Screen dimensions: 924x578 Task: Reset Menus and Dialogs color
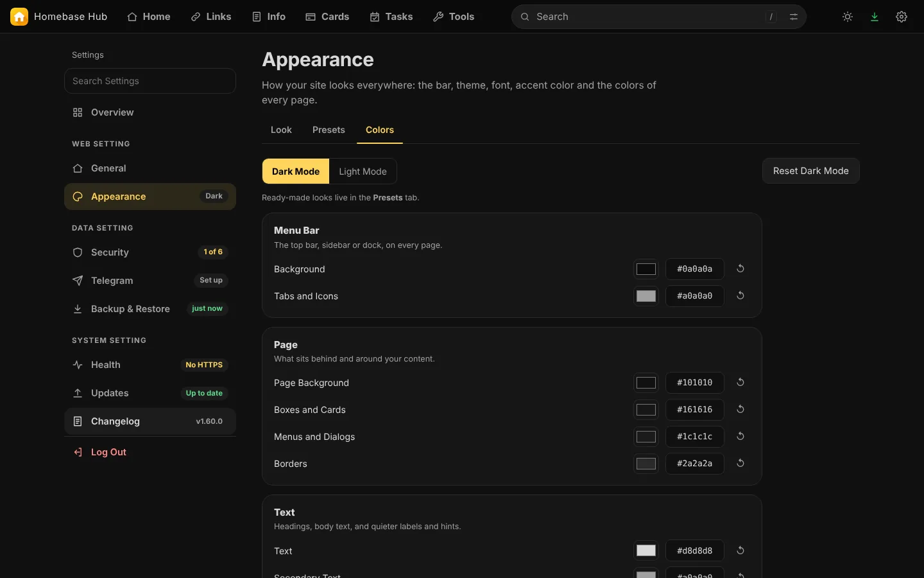point(740,436)
